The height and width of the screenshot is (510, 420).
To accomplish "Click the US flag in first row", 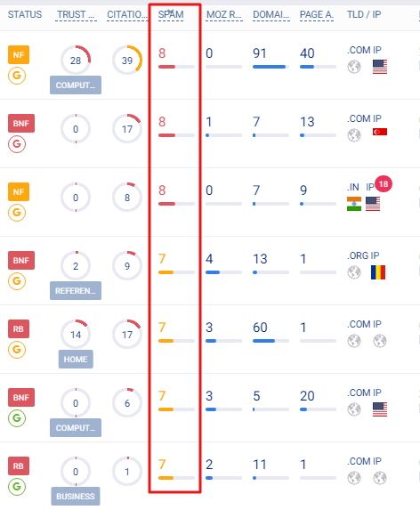I will click(x=380, y=67).
